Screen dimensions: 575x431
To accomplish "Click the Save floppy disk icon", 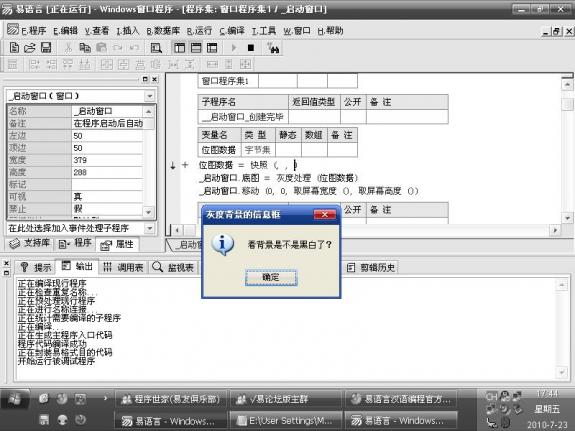I will pyautogui.click(x=46, y=48).
